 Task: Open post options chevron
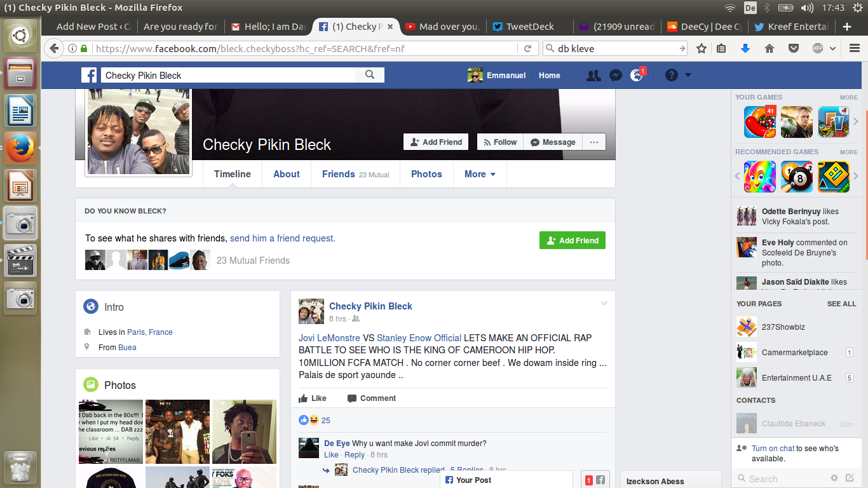pyautogui.click(x=604, y=304)
